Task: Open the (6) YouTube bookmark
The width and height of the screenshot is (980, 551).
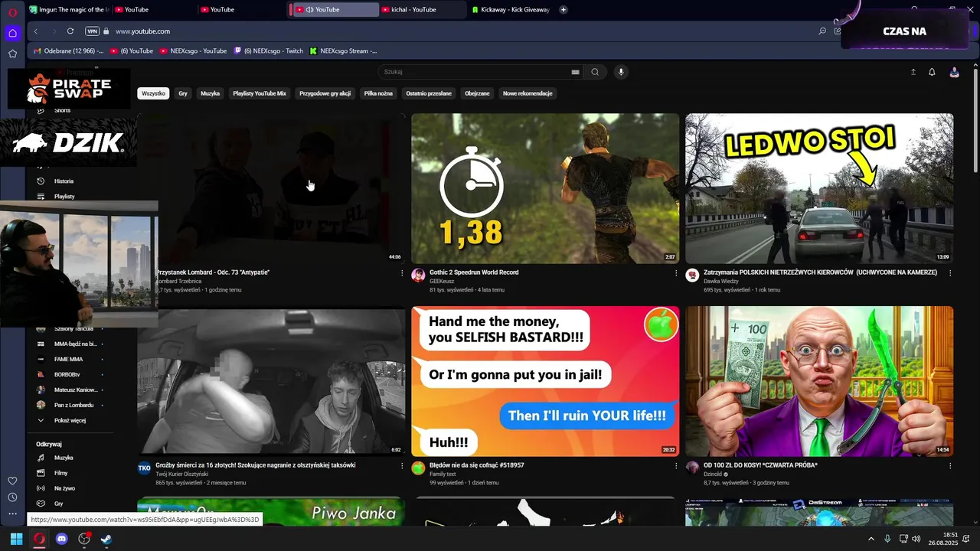Action: point(132,51)
